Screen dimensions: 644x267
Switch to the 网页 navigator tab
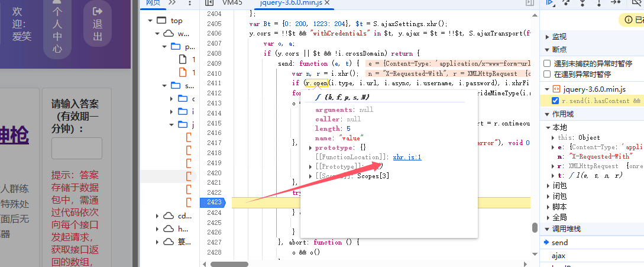tap(153, 3)
